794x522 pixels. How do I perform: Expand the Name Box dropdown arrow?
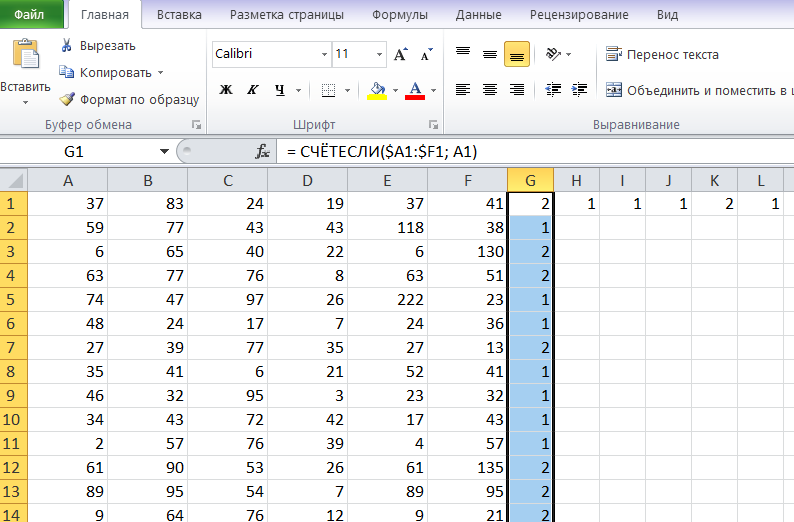[164, 151]
